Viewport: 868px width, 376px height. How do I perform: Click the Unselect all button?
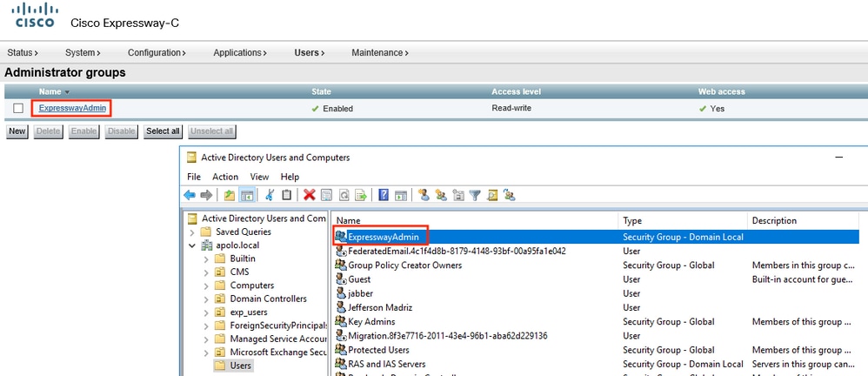tap(212, 131)
